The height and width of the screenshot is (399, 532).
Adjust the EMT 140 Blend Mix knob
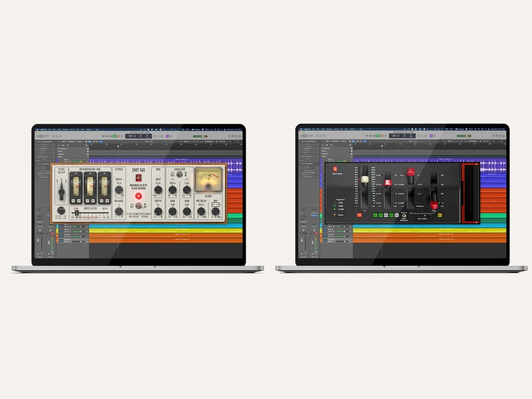215,211
